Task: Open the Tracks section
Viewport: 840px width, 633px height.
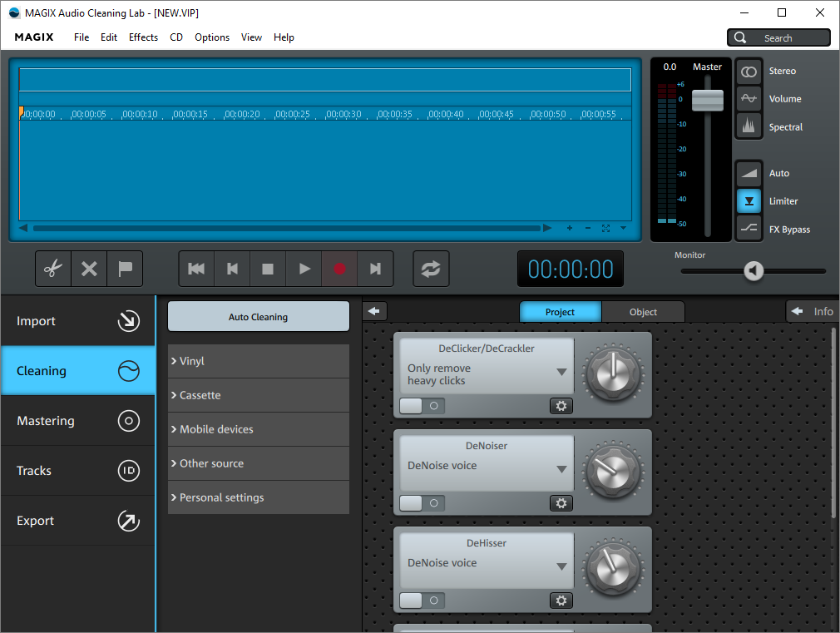Action: click(77, 471)
